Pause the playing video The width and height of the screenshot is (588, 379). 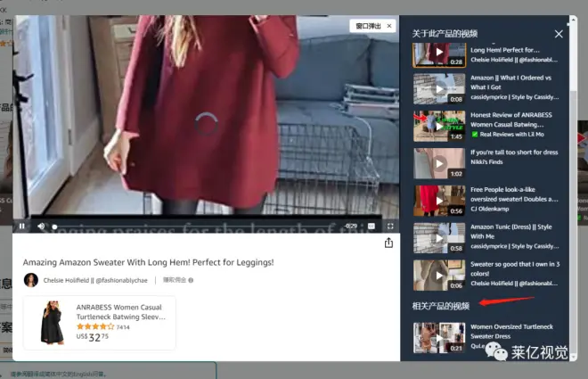point(22,227)
